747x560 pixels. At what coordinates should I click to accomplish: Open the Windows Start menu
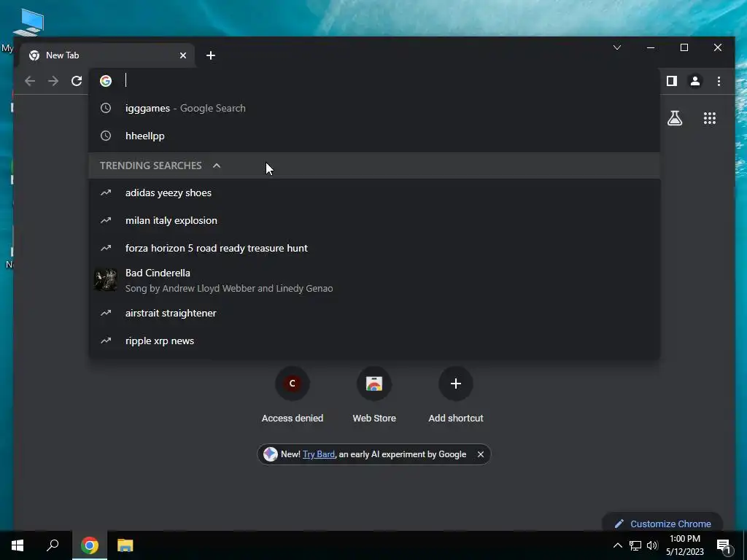click(18, 545)
